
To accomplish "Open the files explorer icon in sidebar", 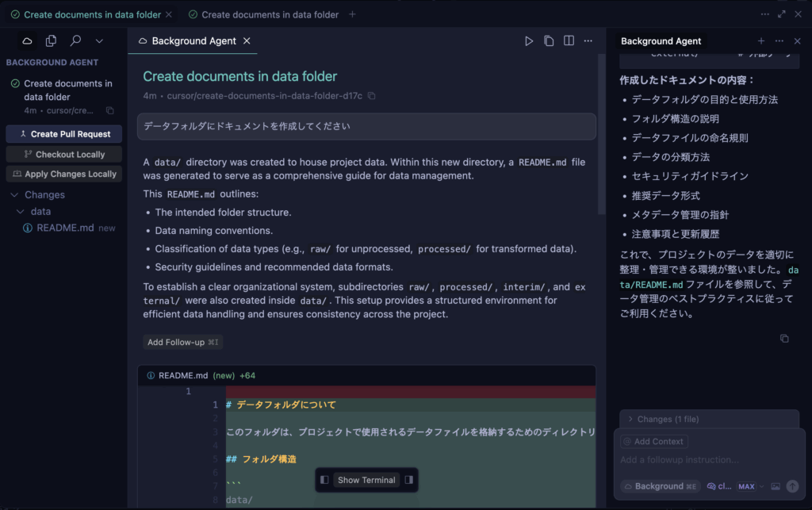I will click(51, 41).
